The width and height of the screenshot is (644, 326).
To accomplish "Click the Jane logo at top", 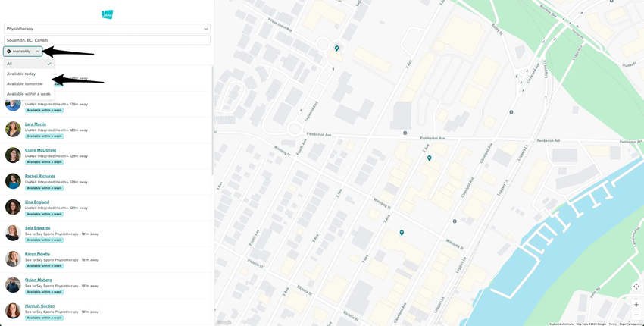I will [107, 14].
